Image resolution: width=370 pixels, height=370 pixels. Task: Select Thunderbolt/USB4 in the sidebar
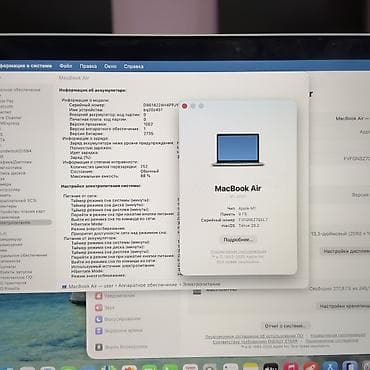pos(16,151)
